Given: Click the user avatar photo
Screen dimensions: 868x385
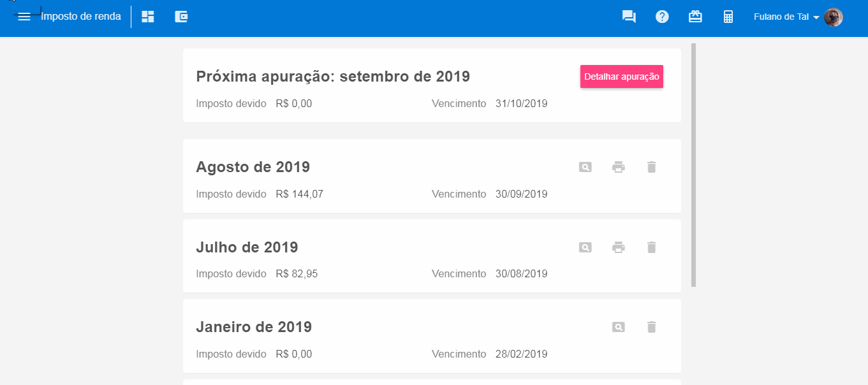Looking at the screenshot, I should [833, 17].
